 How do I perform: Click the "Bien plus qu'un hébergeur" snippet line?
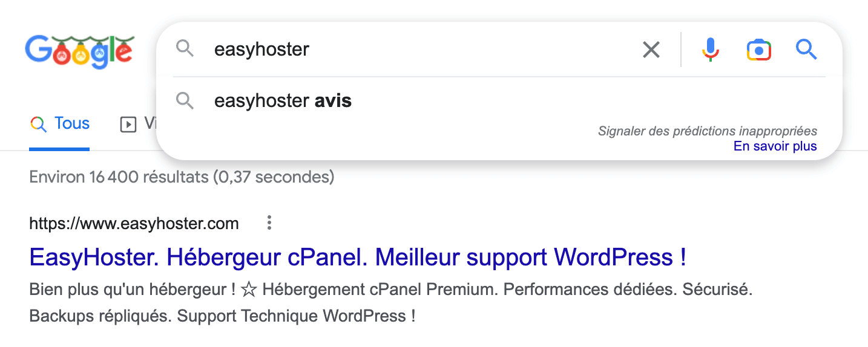390,290
